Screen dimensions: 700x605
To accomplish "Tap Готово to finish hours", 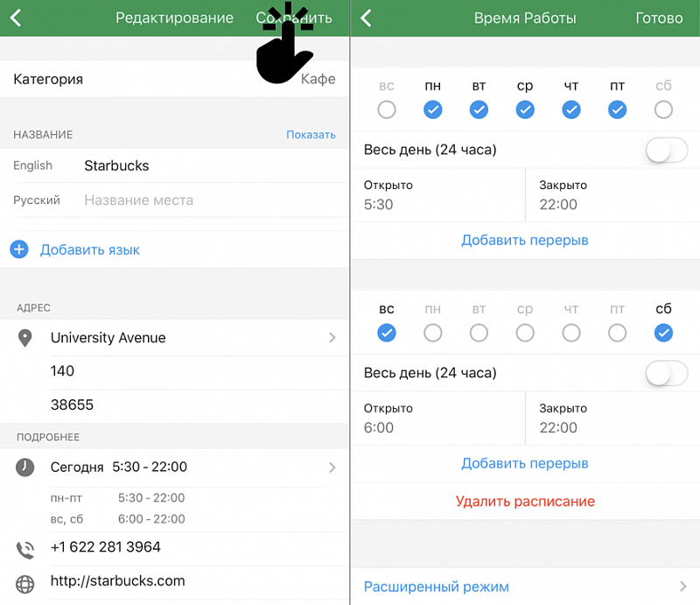I will coord(659,18).
